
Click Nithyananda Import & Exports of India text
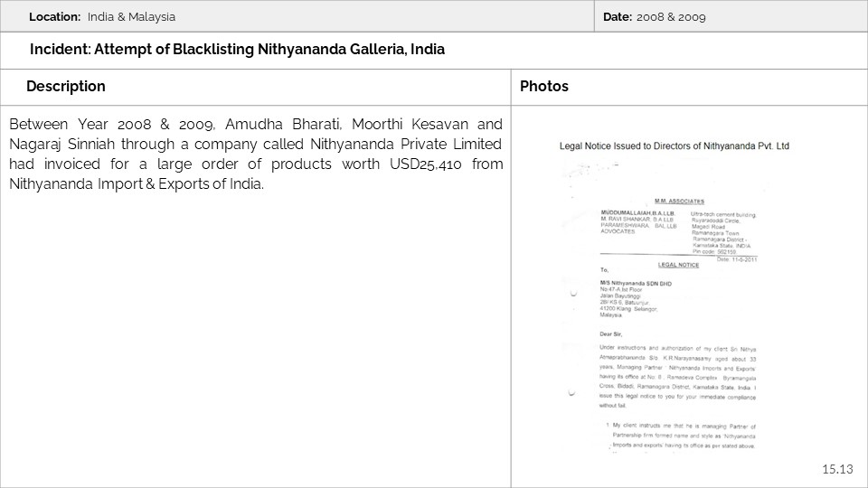point(137,183)
